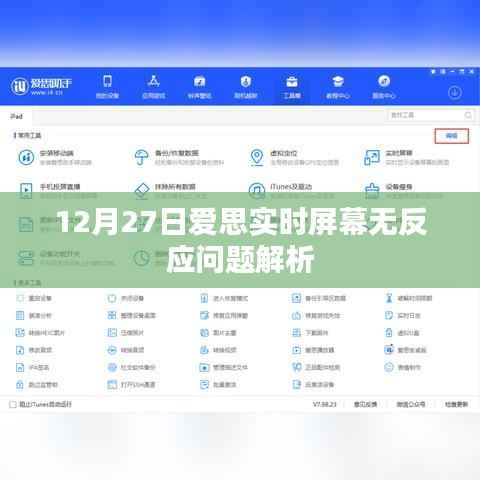Open 反激活设备 deactivate device
The width and height of the screenshot is (480, 480).
(x=313, y=385)
